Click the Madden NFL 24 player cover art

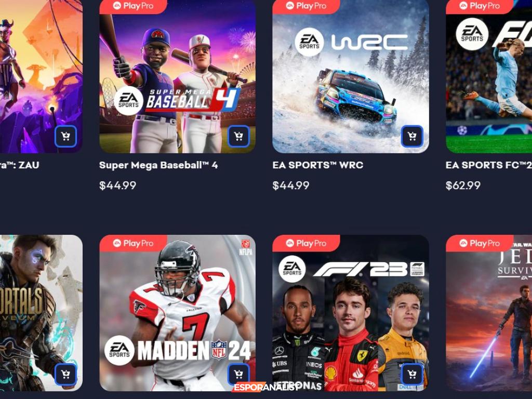(178, 313)
